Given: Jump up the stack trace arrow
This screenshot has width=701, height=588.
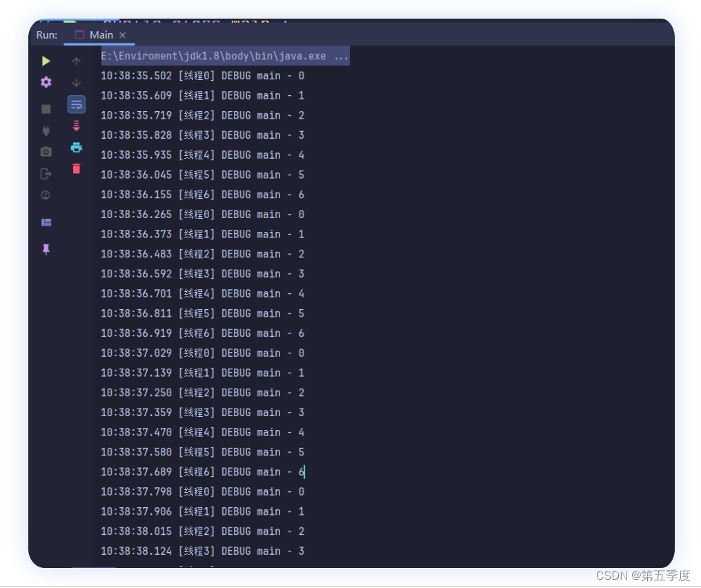Looking at the screenshot, I should 77,61.
